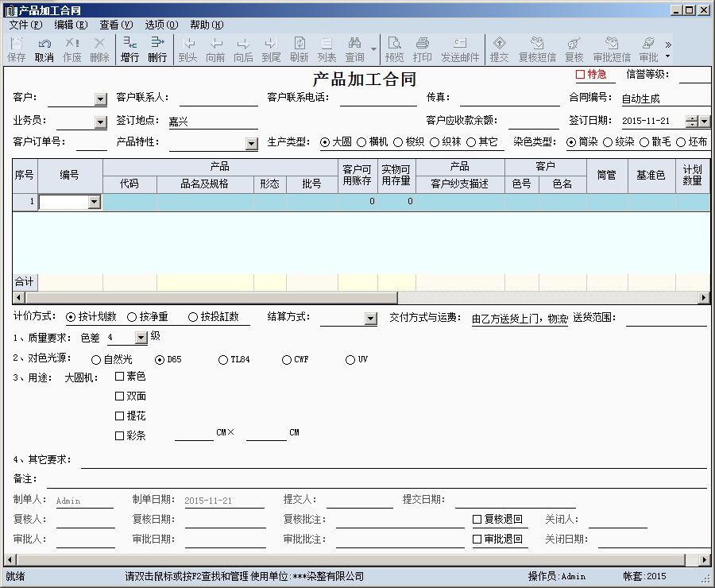
Task: Check the 双面 checkbox
Action: click(x=119, y=396)
